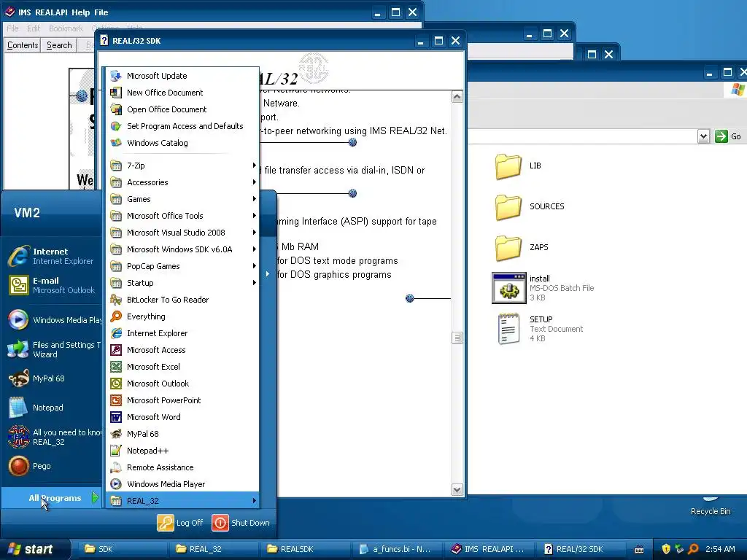Launch Microsoft Word
This screenshot has height=560, width=747.
pos(182,417)
